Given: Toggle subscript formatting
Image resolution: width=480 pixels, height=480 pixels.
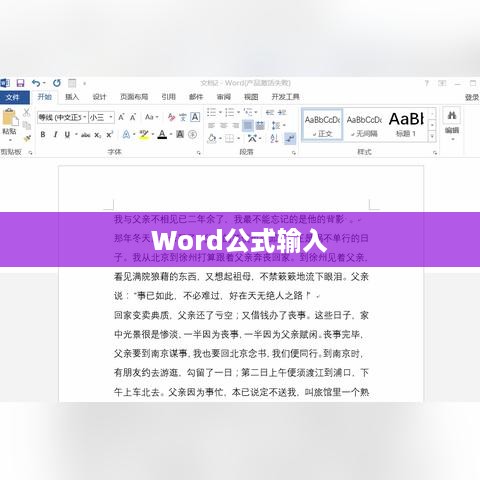Looking at the screenshot, I should (97, 135).
